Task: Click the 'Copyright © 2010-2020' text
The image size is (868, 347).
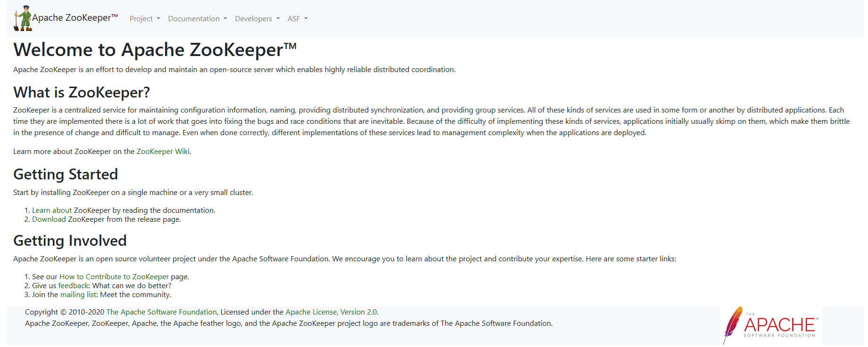Action: [65, 312]
